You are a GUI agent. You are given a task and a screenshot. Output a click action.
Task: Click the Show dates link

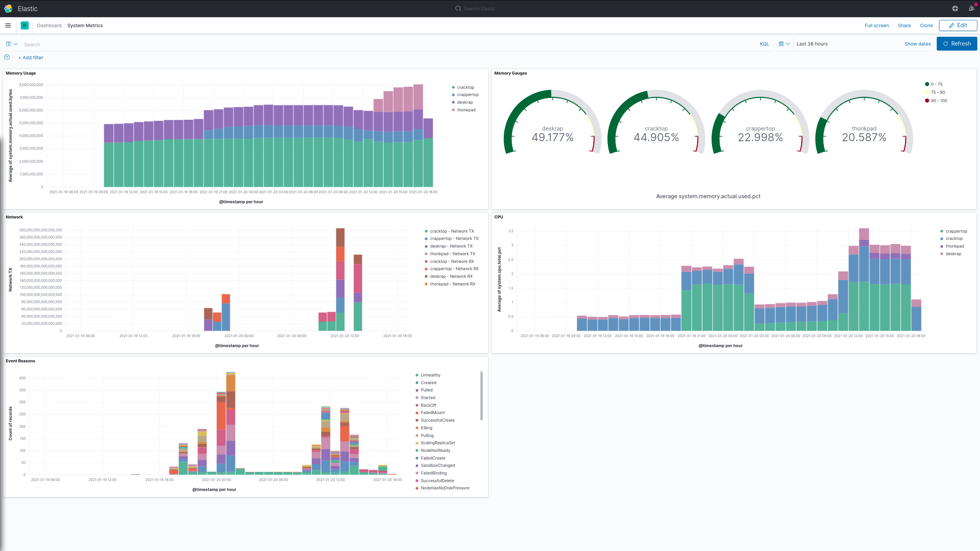pyautogui.click(x=917, y=44)
